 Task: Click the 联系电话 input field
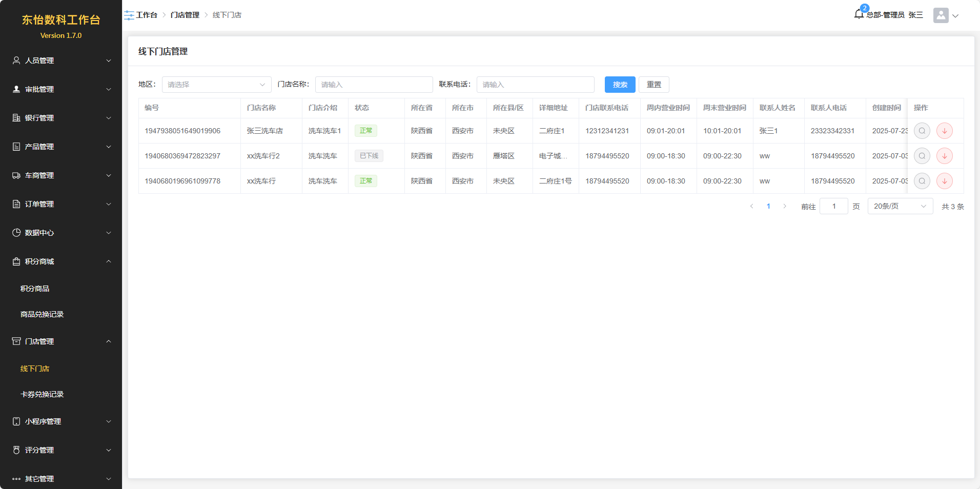(x=535, y=85)
